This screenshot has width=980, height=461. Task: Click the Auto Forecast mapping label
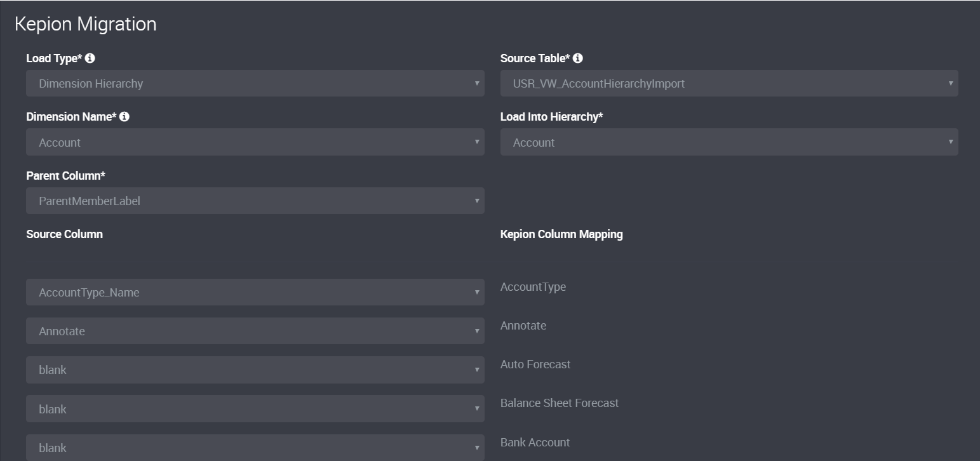tap(535, 364)
